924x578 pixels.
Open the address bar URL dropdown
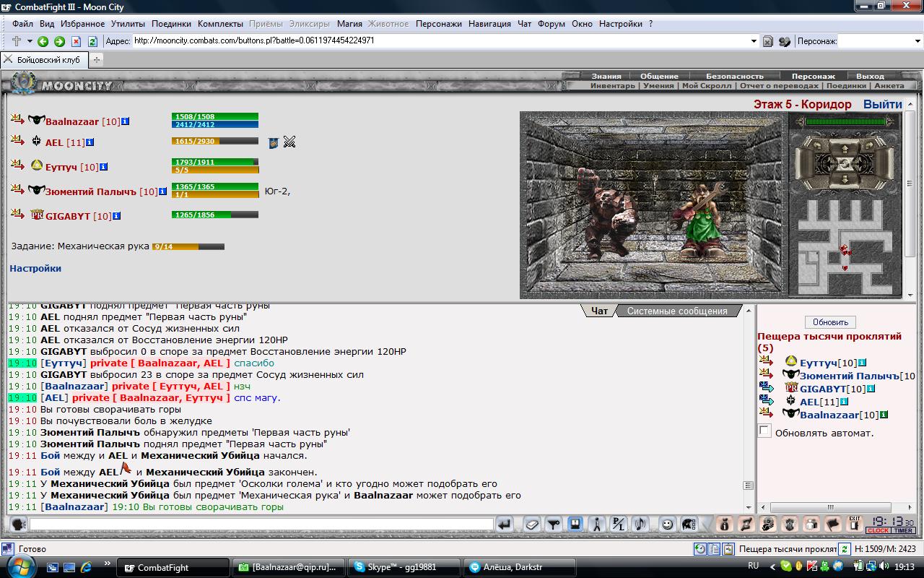(754, 41)
